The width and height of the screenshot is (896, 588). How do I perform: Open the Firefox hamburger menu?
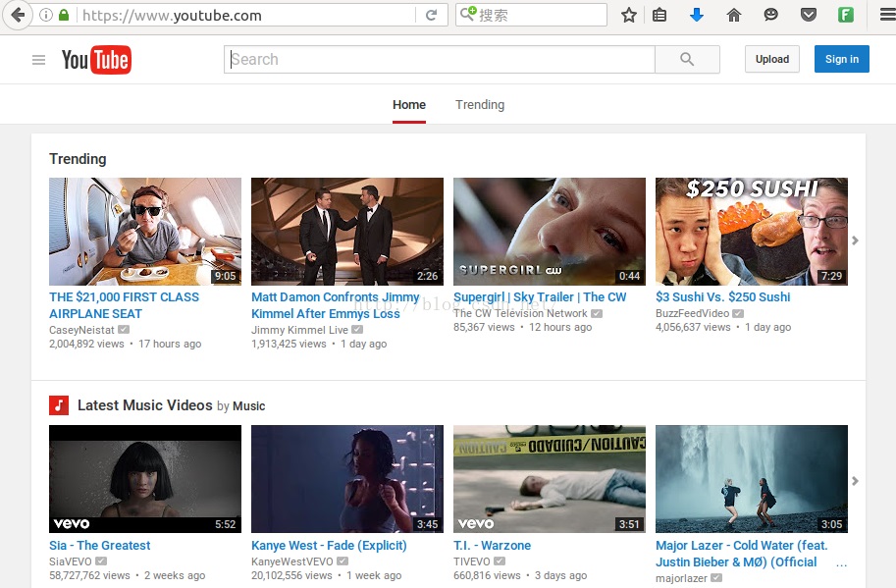[x=887, y=15]
